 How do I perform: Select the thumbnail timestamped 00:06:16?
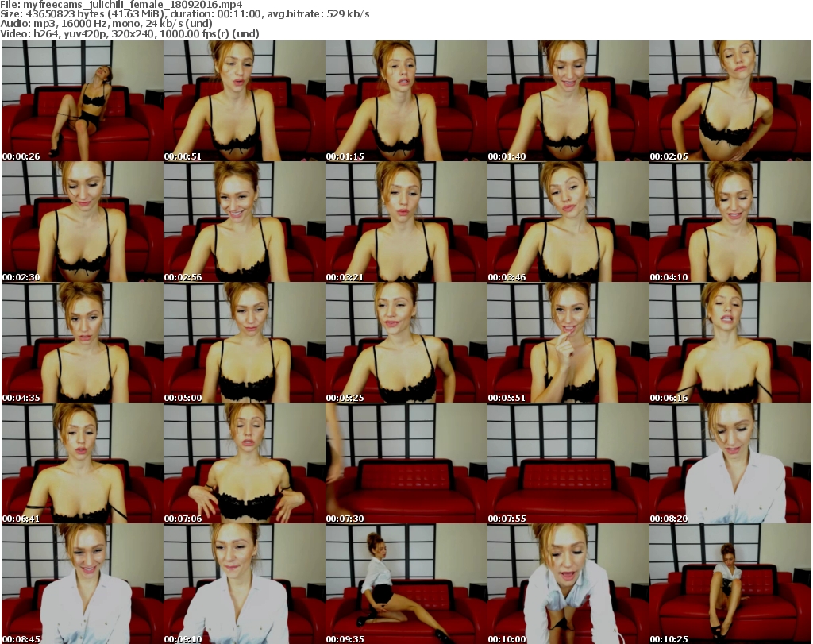pyautogui.click(x=730, y=343)
